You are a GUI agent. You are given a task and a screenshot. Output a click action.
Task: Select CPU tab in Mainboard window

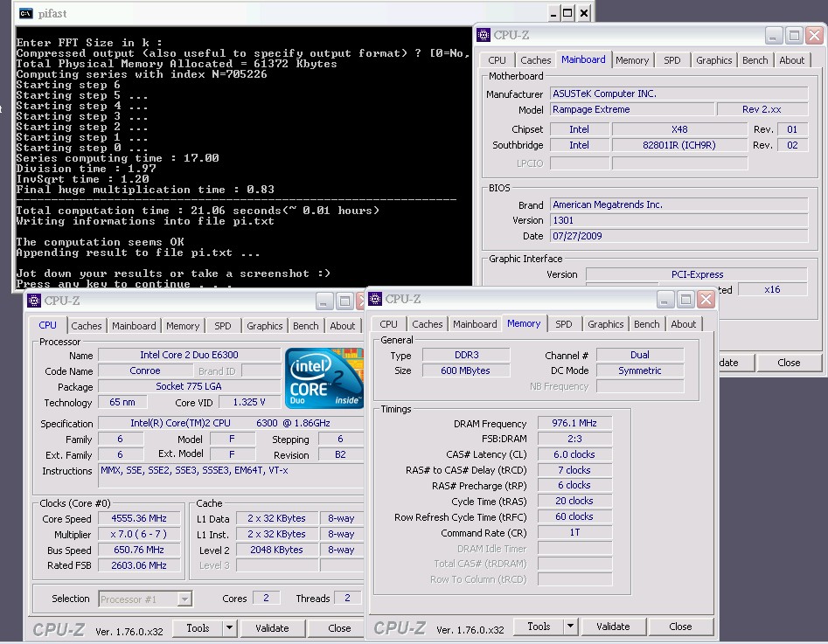pos(497,60)
